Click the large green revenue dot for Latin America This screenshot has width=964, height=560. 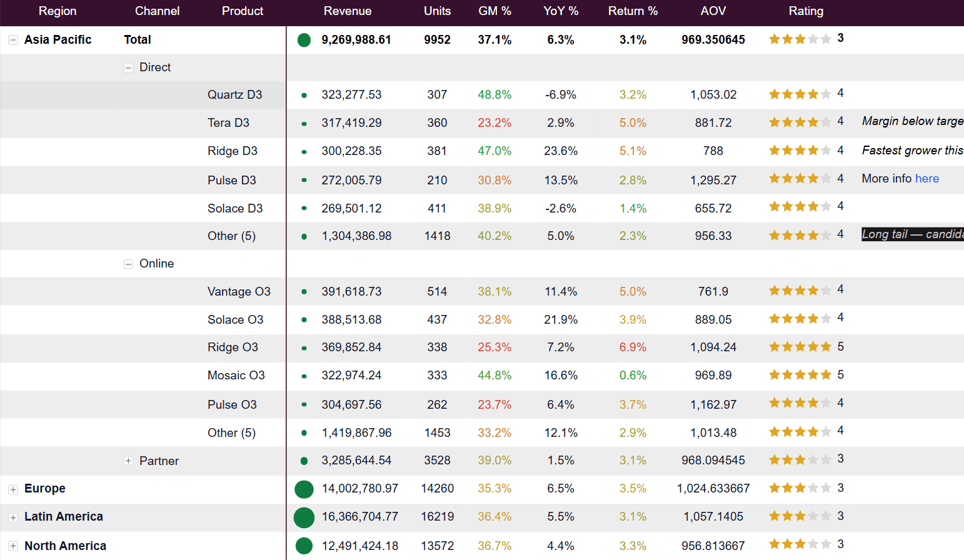pyautogui.click(x=304, y=517)
